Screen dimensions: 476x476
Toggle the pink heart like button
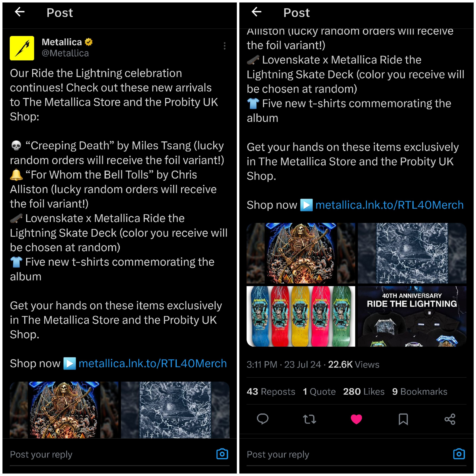pyautogui.click(x=356, y=419)
